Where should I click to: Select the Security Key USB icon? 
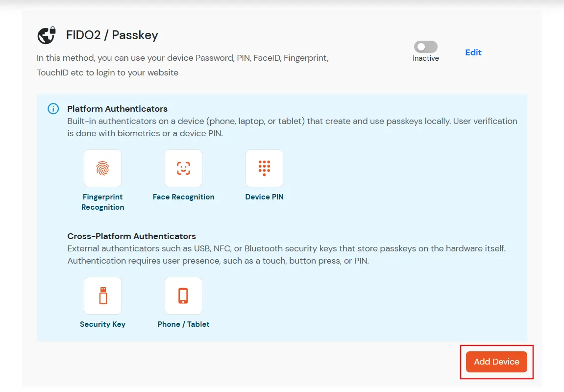(x=102, y=295)
